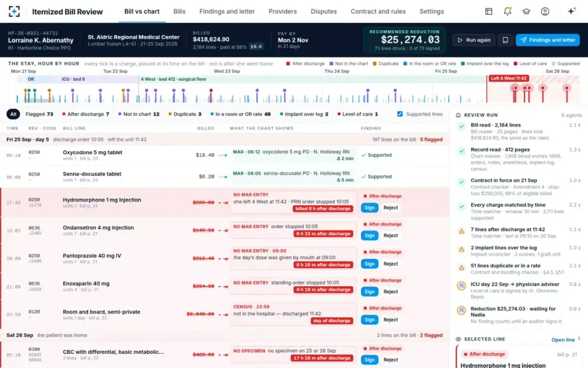This screenshot has height=368, width=588.
Task: Filter by Level of care 1
Action: coord(358,114)
